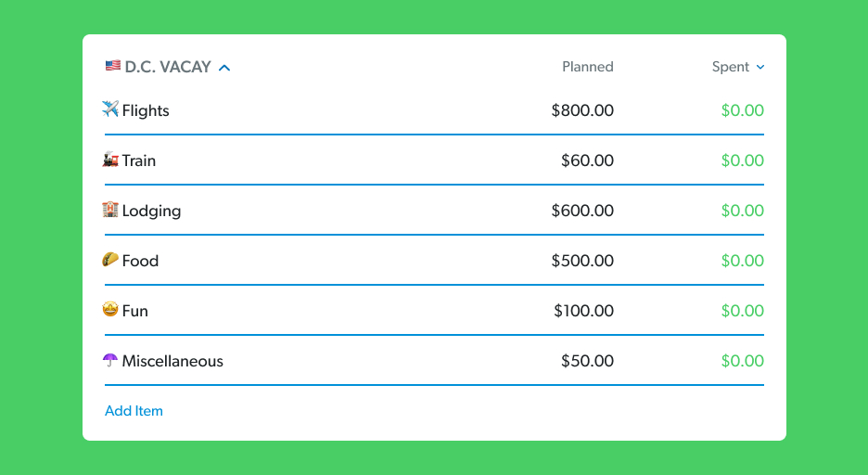
Task: Add Item to the budget group
Action: tap(134, 411)
